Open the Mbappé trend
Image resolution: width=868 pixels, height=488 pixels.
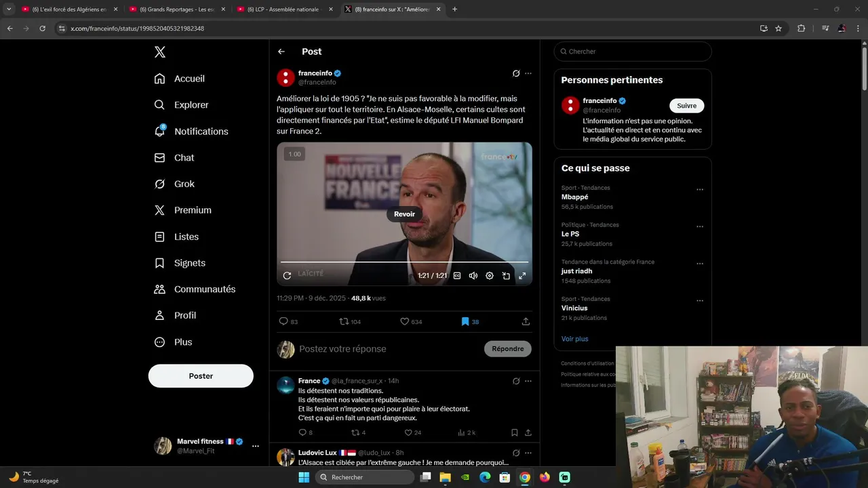[x=574, y=197]
